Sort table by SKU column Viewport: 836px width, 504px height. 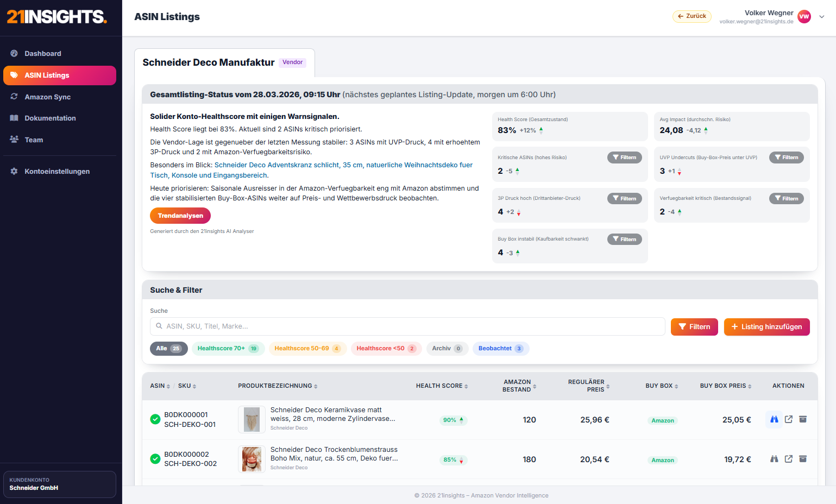[x=187, y=386]
